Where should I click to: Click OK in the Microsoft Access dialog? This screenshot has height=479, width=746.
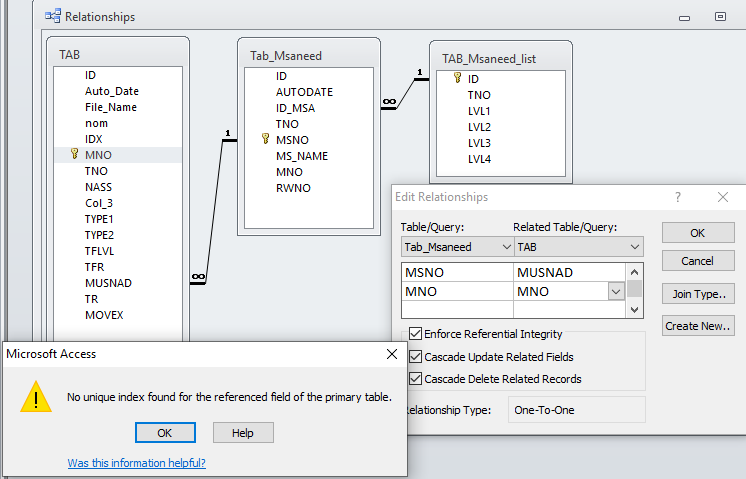click(165, 433)
